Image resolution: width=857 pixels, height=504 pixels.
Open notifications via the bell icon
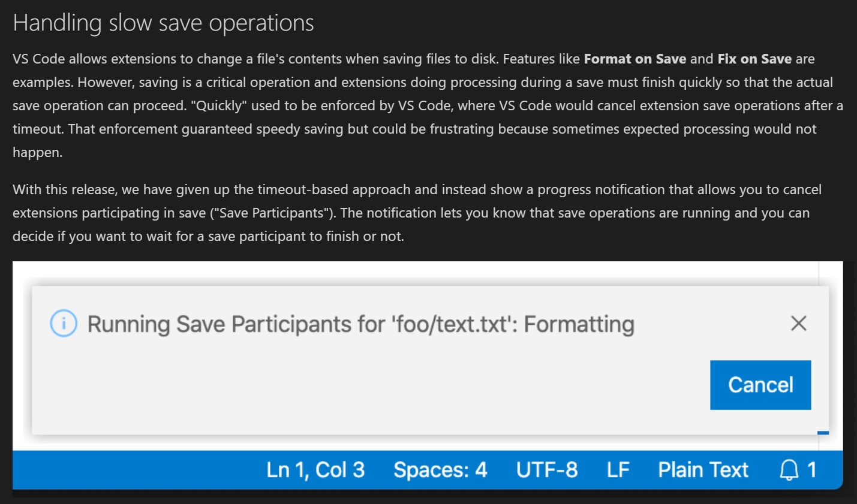(789, 470)
